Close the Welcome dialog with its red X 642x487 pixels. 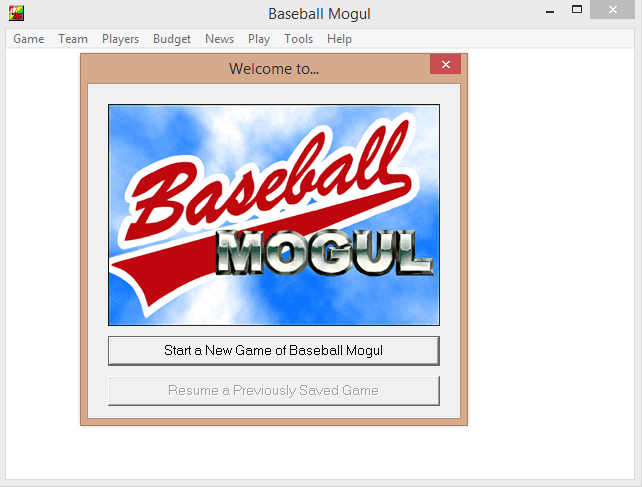click(x=445, y=64)
